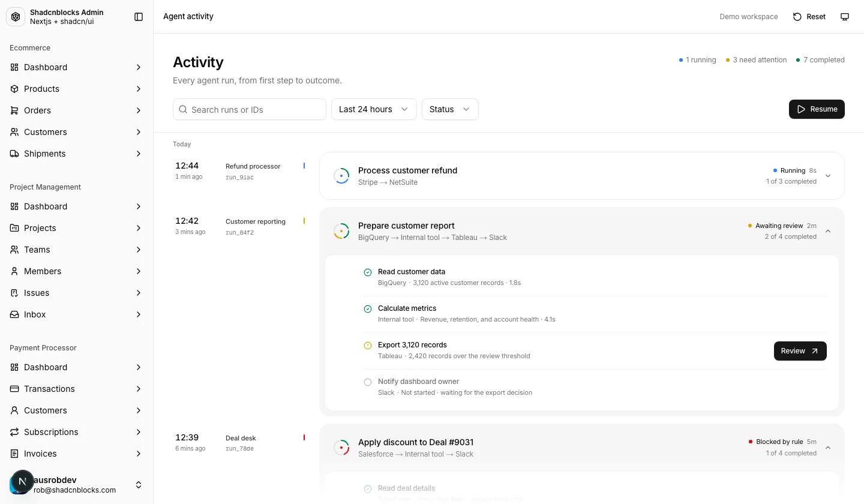Click the Payment Processor Customers icon
This screenshot has height=504, width=864.
[x=14, y=410]
